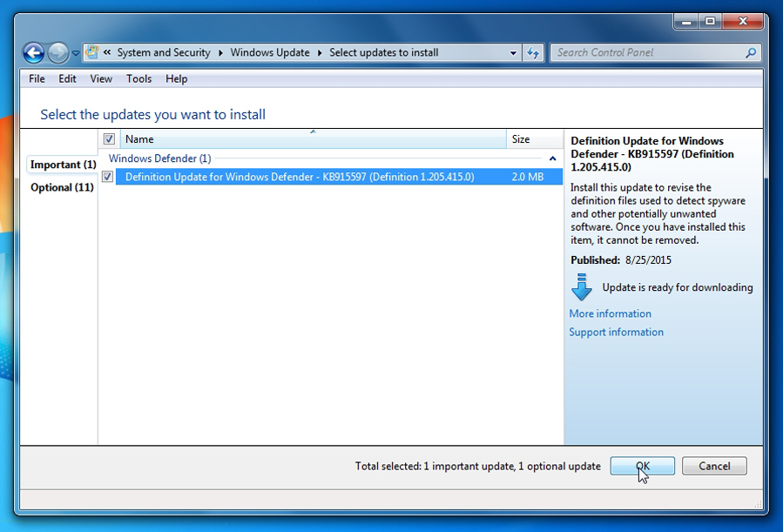
Task: Switch to the Optional (11) tab
Action: click(x=62, y=187)
